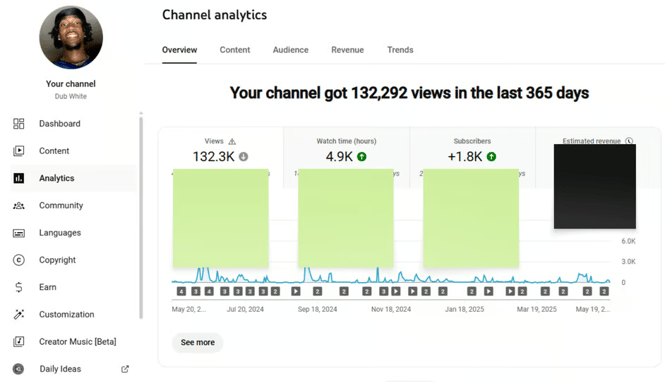The height and width of the screenshot is (383, 665).
Task: Click the last video marker above May 19
Action: point(604,291)
